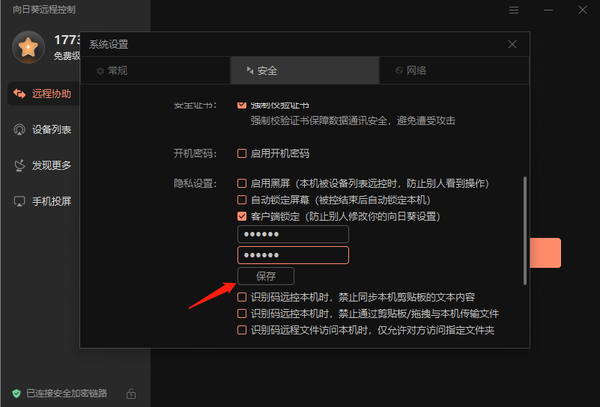Screen dimensions: 600x407
Task: Click the 手机投屏 screen icon
Action: click(19, 201)
